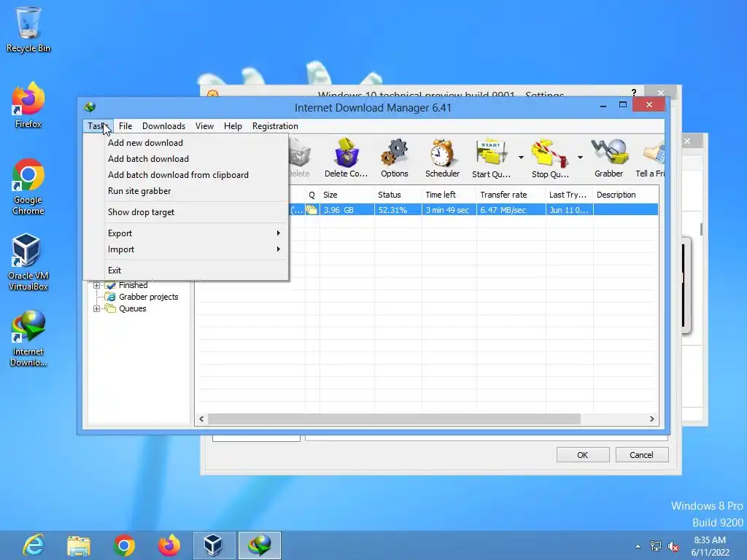The image size is (747, 560).
Task: Expand the Import submenu
Action: pos(196,249)
